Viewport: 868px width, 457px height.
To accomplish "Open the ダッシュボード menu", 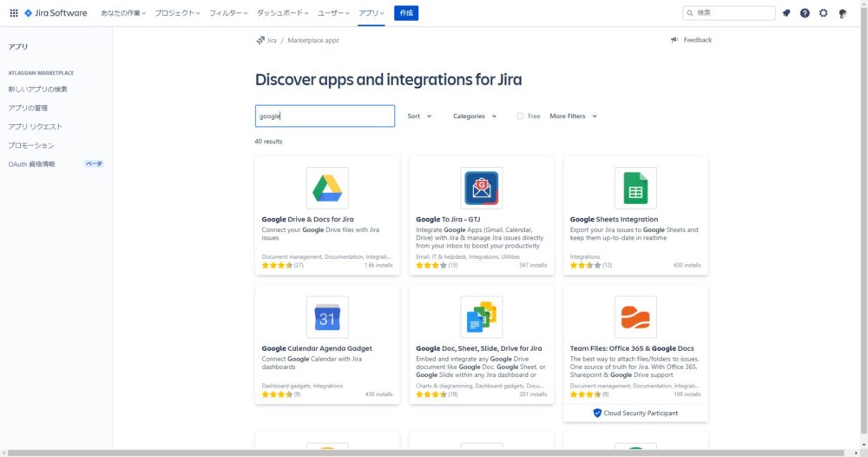I will click(x=282, y=13).
